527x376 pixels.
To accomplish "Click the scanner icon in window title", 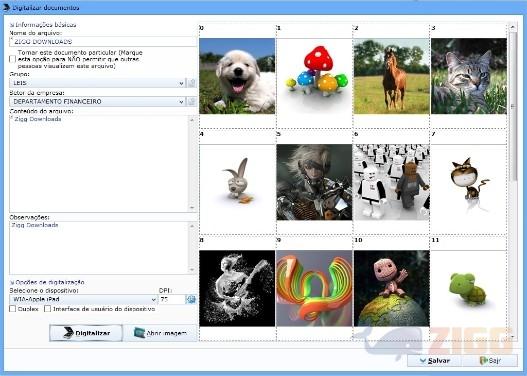I will coord(6,7).
